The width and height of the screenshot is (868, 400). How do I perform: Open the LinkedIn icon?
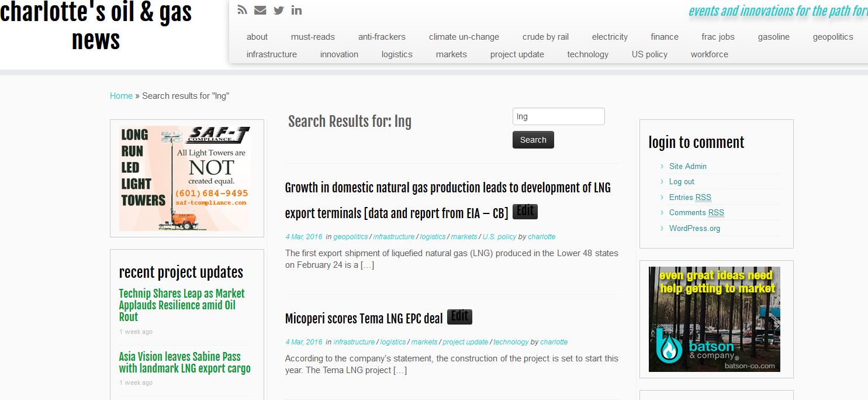pos(296,10)
